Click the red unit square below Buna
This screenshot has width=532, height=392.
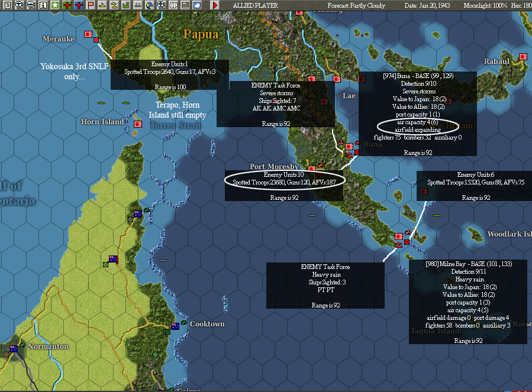(x=357, y=153)
